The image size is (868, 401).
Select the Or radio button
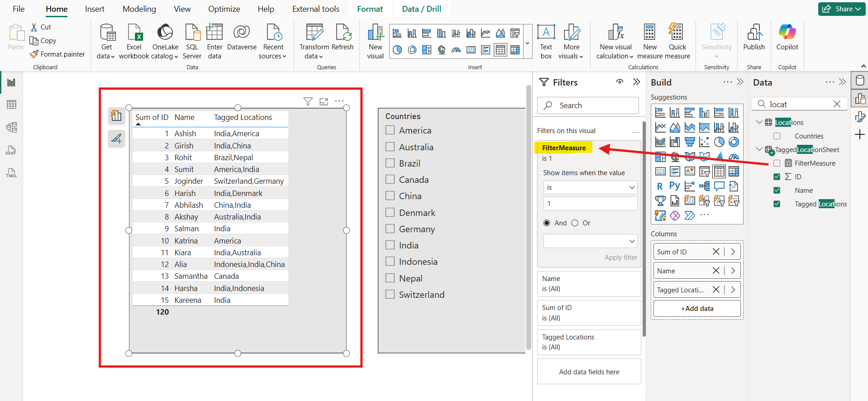pos(575,223)
